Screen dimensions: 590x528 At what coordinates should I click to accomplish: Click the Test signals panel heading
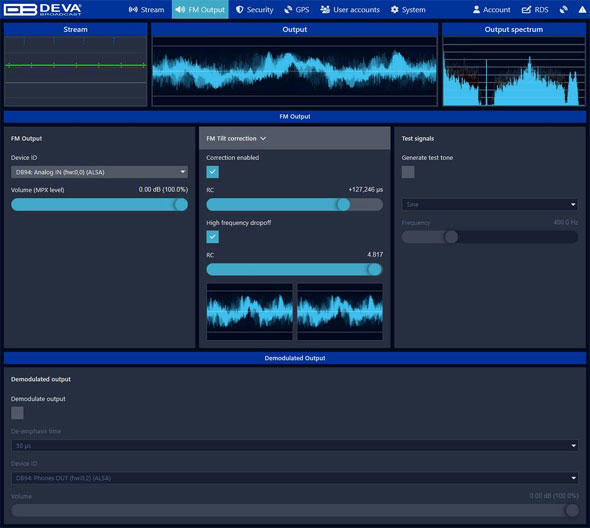tap(418, 138)
